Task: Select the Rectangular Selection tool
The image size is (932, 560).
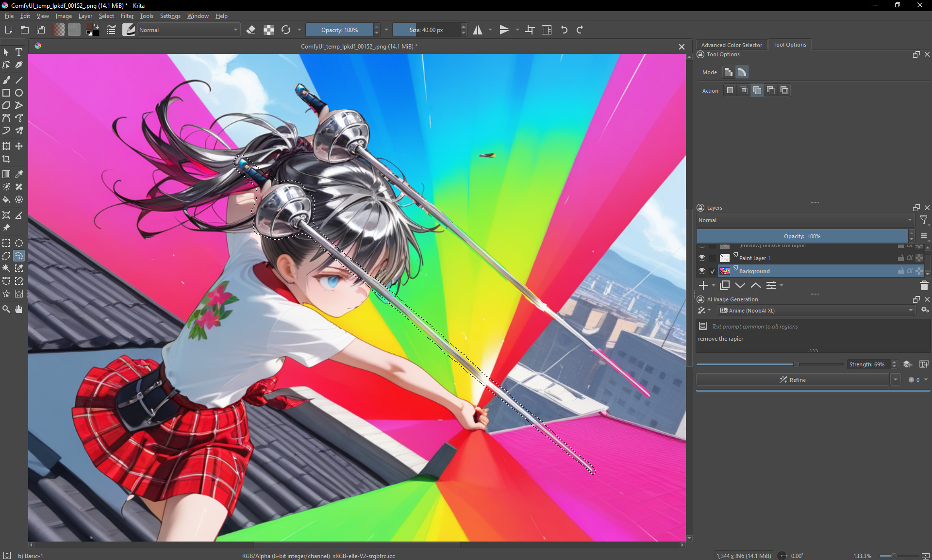Action: coord(6,243)
